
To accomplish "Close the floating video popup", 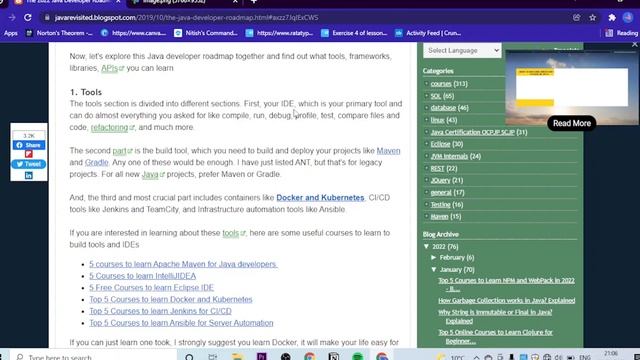I will tap(634, 44).
